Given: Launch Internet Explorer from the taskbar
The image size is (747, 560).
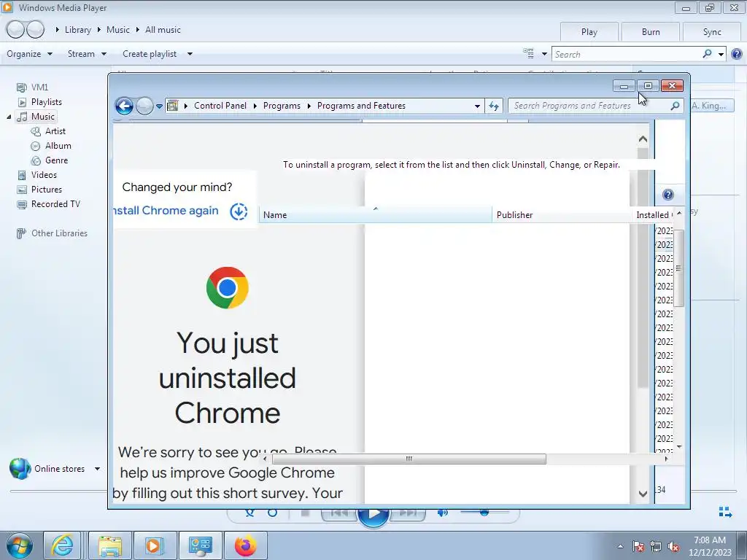Looking at the screenshot, I should (63, 545).
